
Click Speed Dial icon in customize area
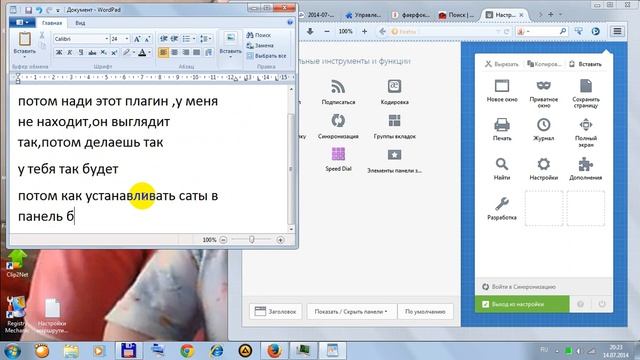pyautogui.click(x=338, y=154)
